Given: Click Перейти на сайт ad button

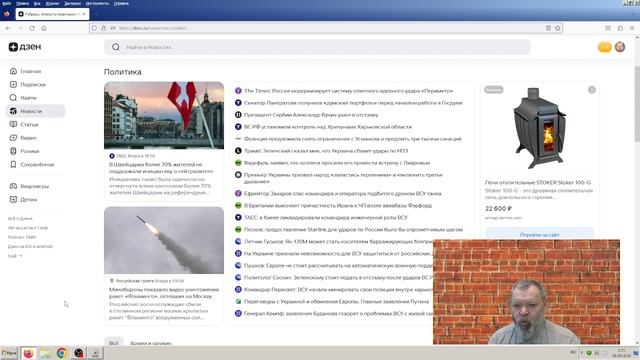Looking at the screenshot, I should pyautogui.click(x=540, y=234).
